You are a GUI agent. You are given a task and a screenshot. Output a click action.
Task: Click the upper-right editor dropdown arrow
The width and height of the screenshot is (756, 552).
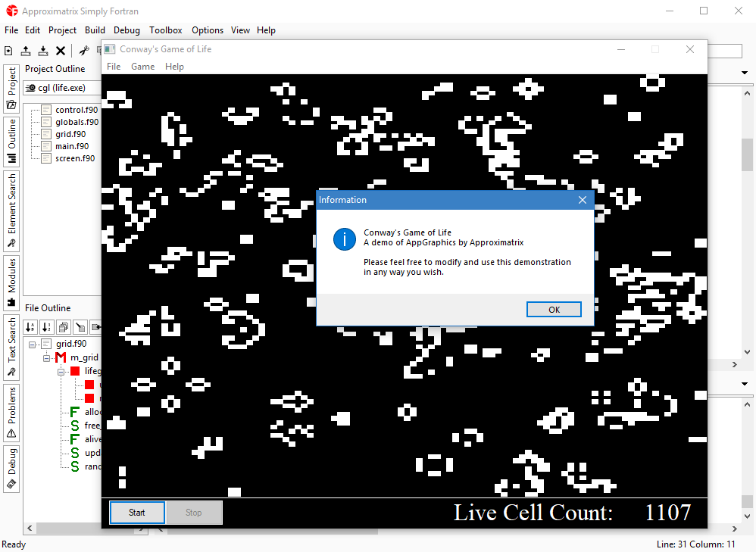(x=745, y=73)
